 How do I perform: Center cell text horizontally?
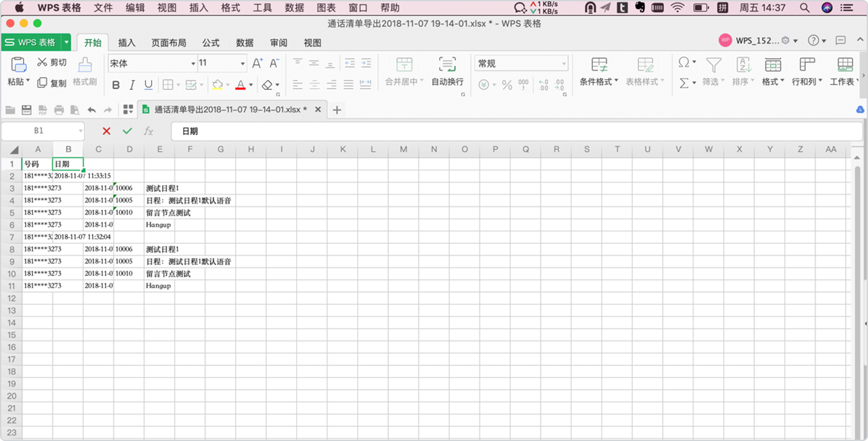pos(314,84)
